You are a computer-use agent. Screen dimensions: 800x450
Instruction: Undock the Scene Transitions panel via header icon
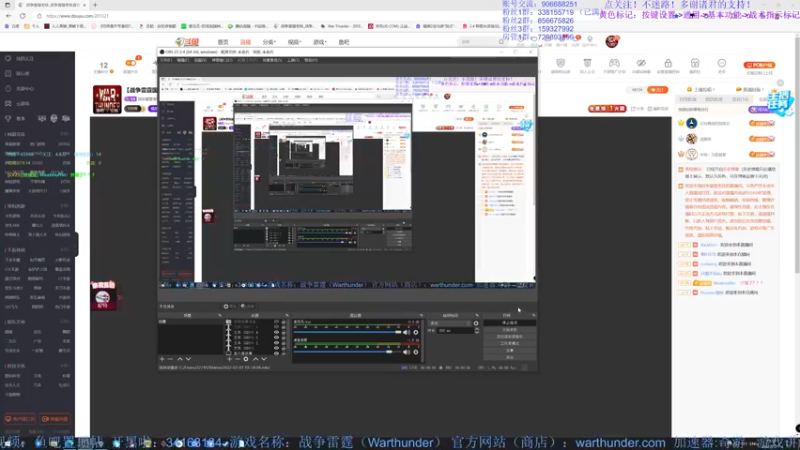pyautogui.click(x=477, y=315)
